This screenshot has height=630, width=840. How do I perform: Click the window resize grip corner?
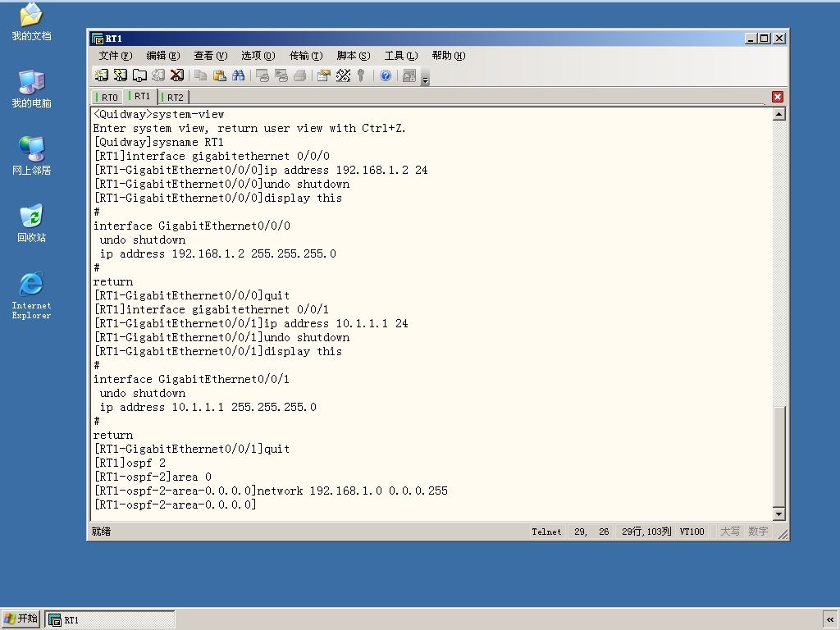783,534
